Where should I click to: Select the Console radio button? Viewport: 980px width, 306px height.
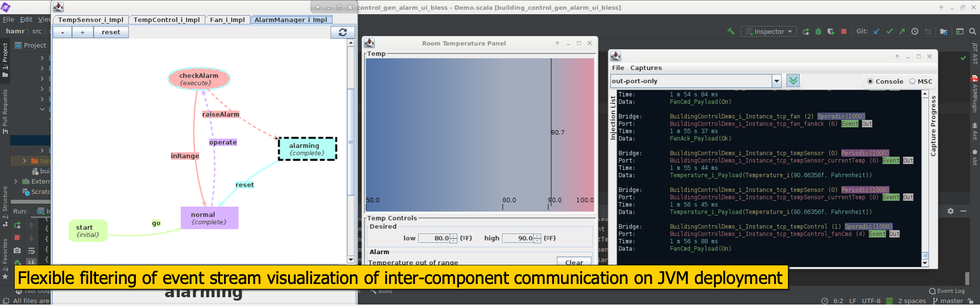(x=870, y=81)
